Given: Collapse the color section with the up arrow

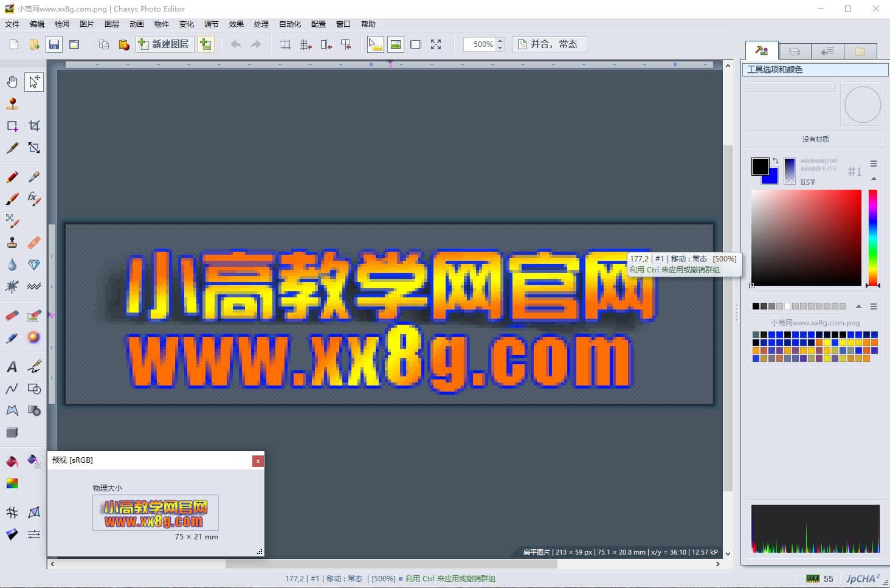Looking at the screenshot, I should (874, 178).
